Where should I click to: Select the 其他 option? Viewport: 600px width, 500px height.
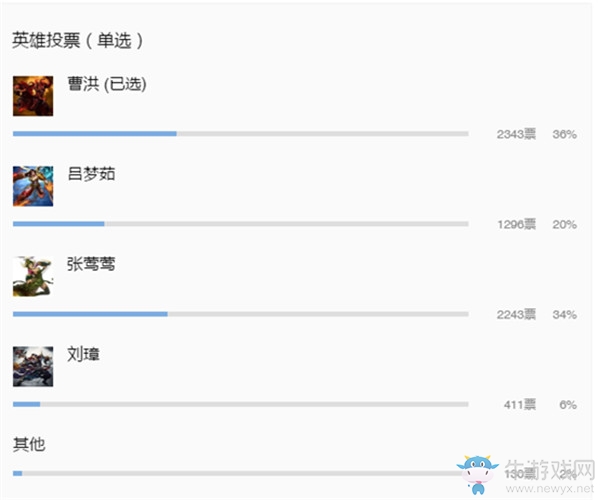point(29,444)
